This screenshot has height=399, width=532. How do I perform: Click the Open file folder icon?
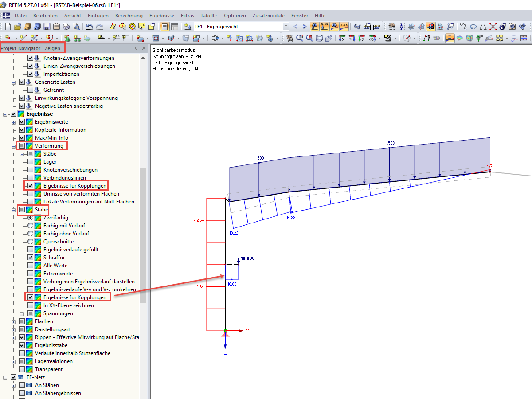coord(18,27)
